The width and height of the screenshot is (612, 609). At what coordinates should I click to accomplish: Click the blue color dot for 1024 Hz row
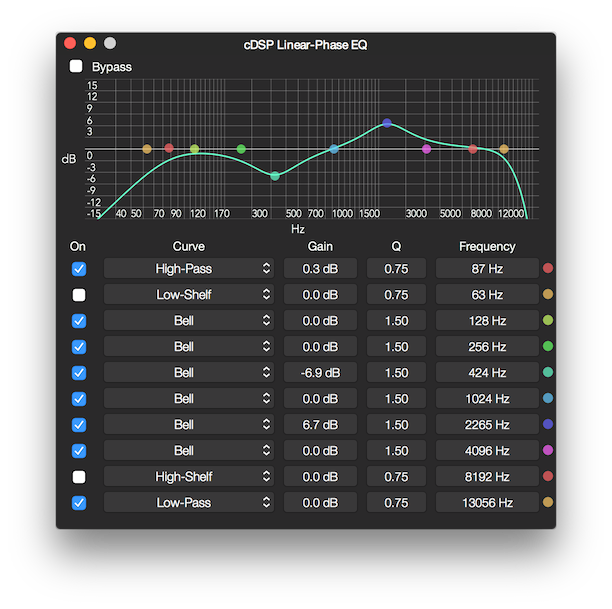pos(548,398)
